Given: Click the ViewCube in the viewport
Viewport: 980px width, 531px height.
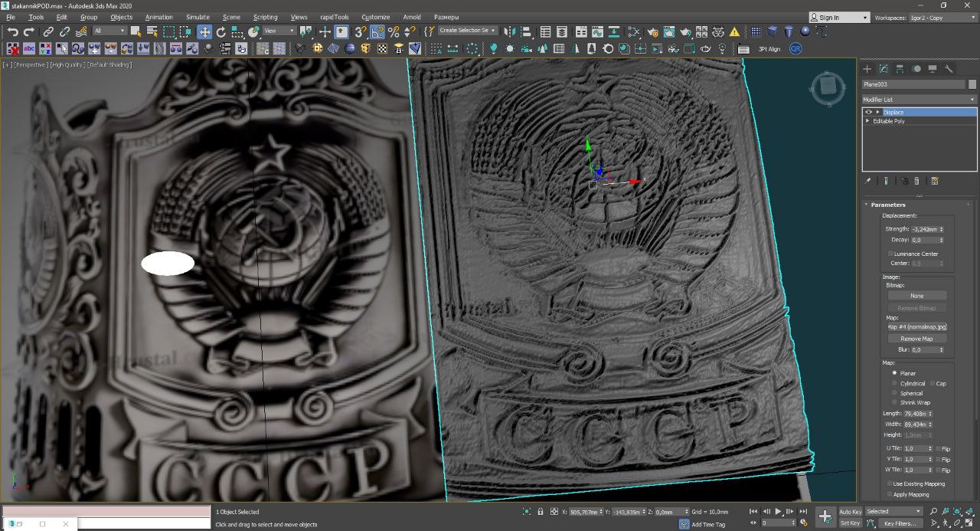Looking at the screenshot, I should 827,87.
